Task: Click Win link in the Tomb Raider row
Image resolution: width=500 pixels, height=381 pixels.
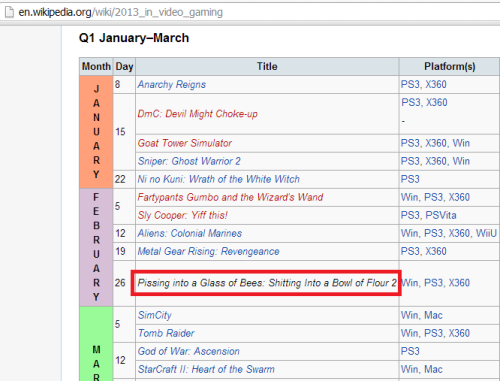Action: (x=409, y=333)
